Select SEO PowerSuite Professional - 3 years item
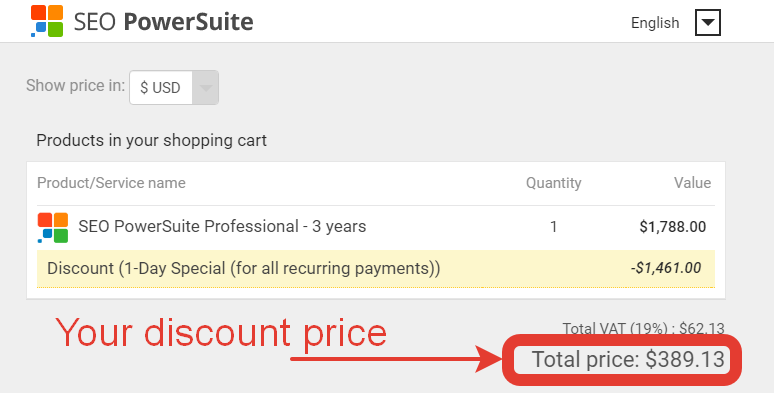The height and width of the screenshot is (393, 774). coord(222,227)
